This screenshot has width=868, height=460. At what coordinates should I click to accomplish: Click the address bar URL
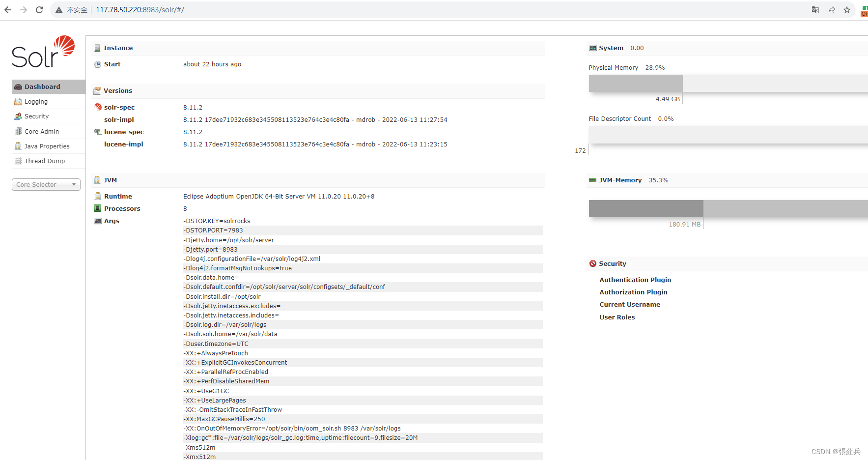[x=140, y=10]
